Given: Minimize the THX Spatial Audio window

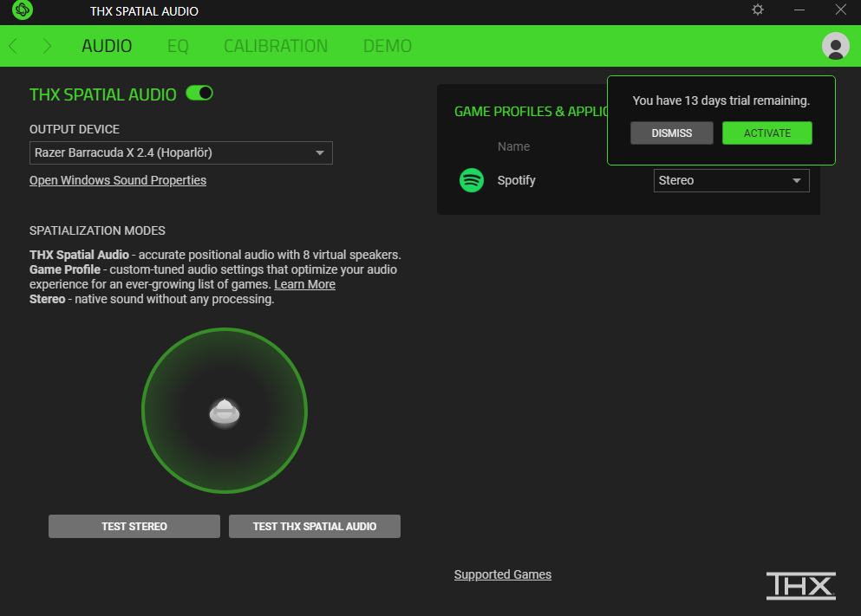Looking at the screenshot, I should pyautogui.click(x=799, y=10).
